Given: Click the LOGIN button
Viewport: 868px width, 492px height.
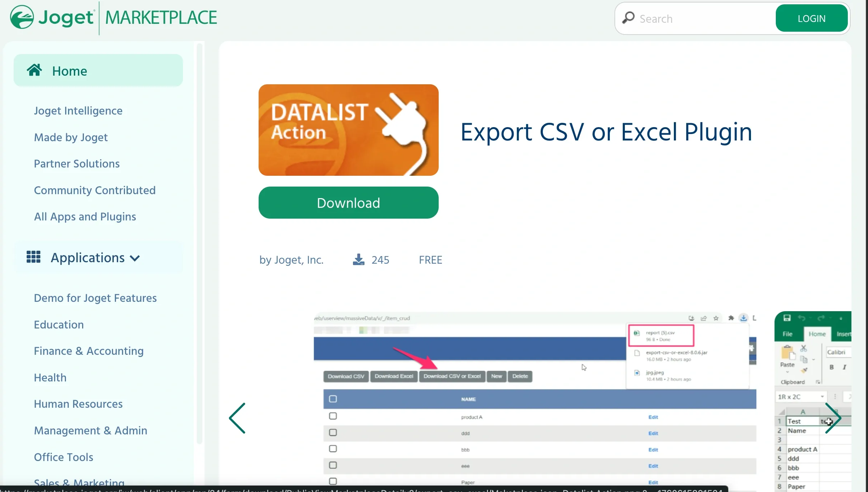Looking at the screenshot, I should tap(811, 18).
